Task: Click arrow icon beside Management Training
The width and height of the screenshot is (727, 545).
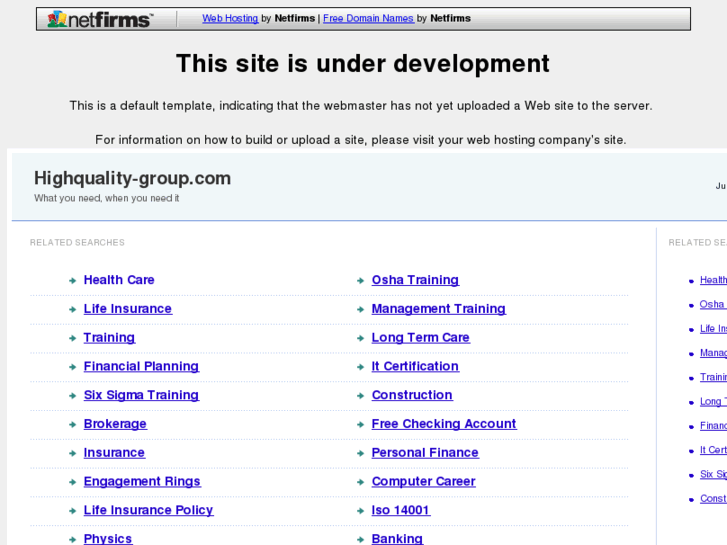Action: [x=360, y=309]
